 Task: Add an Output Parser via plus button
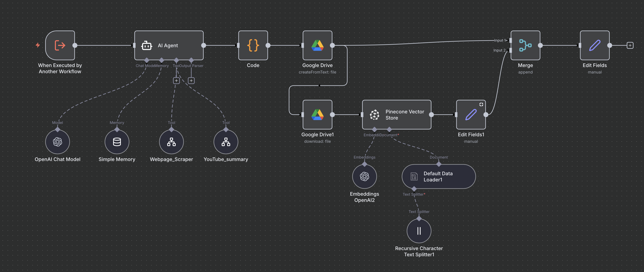pos(191,81)
